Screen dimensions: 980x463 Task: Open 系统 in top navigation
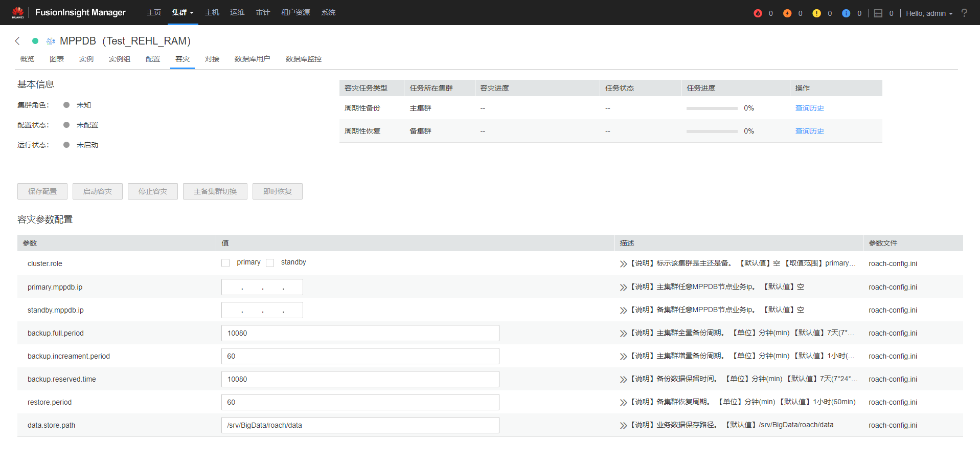pyautogui.click(x=328, y=13)
